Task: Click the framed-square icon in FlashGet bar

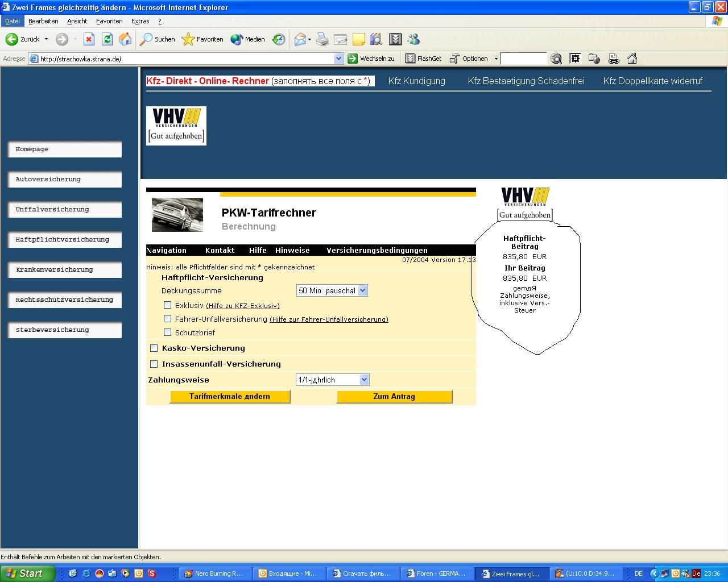Action: click(x=575, y=59)
